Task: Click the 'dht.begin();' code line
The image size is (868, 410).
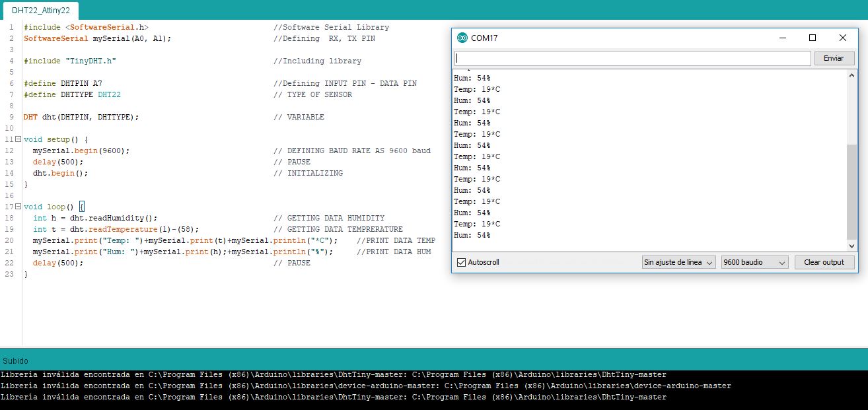Action: coord(60,174)
